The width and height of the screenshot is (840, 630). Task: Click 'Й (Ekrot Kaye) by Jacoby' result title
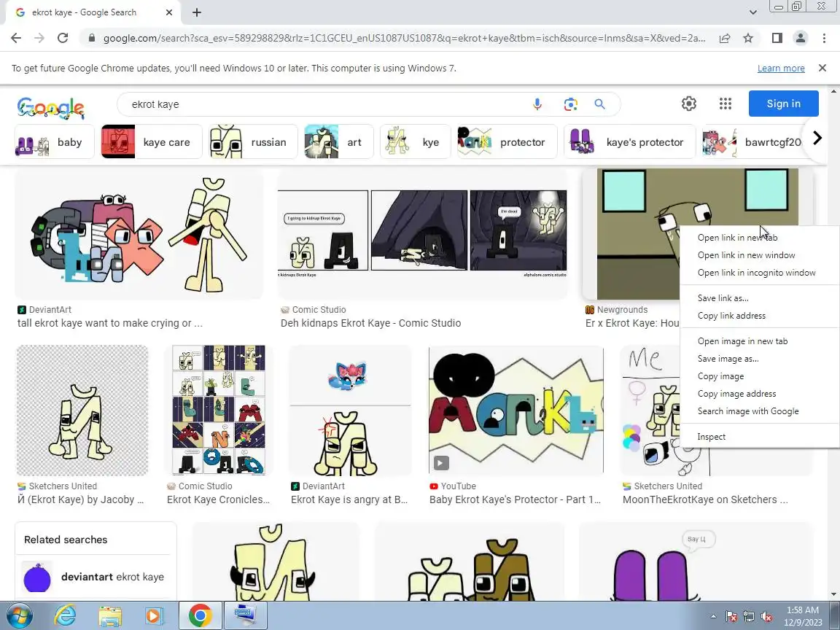coord(80,499)
